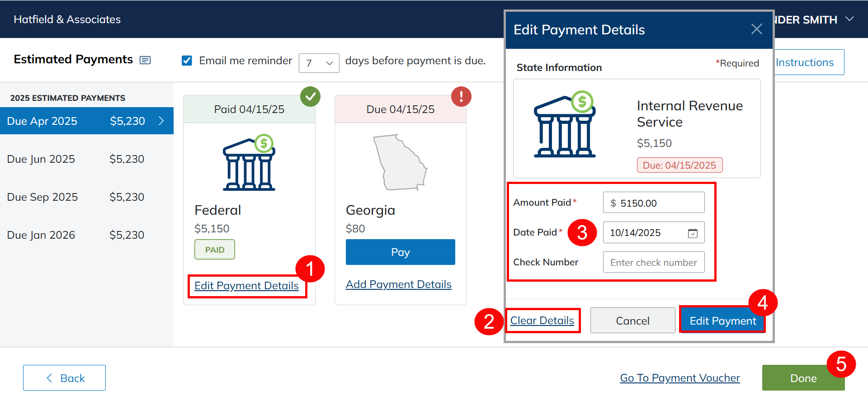Select the Due Jun 2025 payment period

(86, 159)
